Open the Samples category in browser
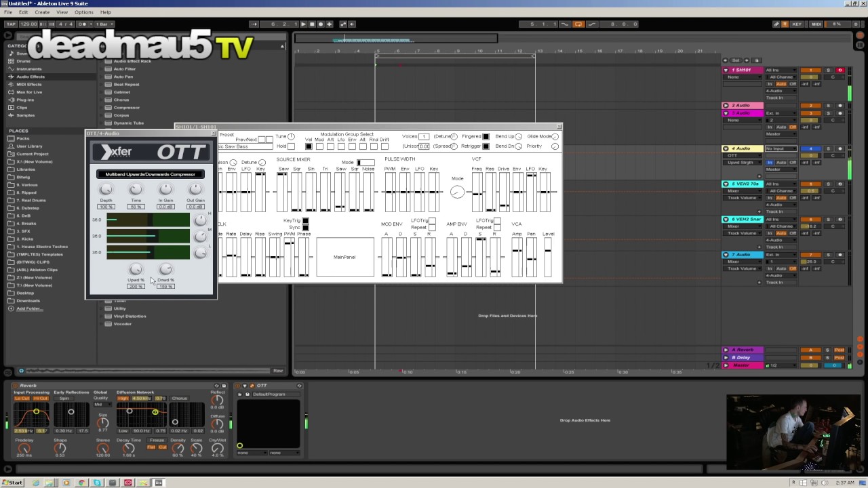Image resolution: width=868 pixels, height=488 pixels. [25, 115]
